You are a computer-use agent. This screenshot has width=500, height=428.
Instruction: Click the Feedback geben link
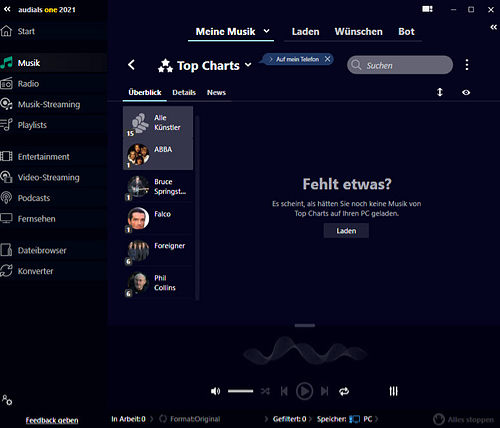click(52, 420)
